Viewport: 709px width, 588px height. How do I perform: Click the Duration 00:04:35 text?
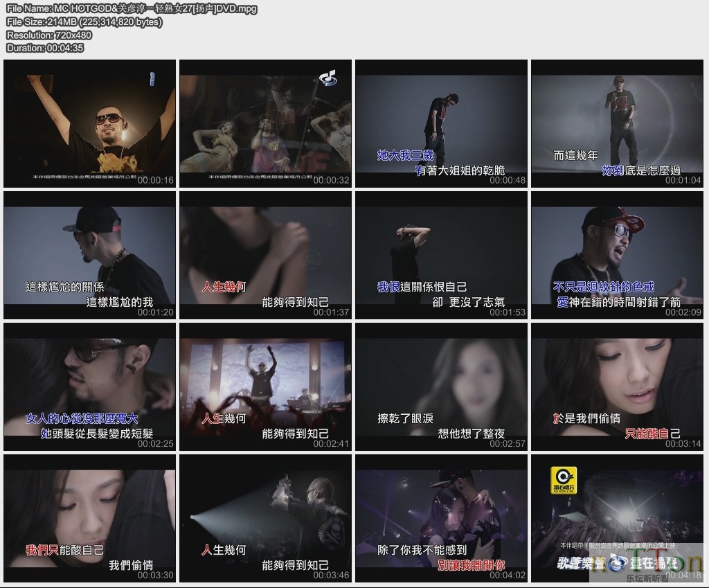(45, 48)
